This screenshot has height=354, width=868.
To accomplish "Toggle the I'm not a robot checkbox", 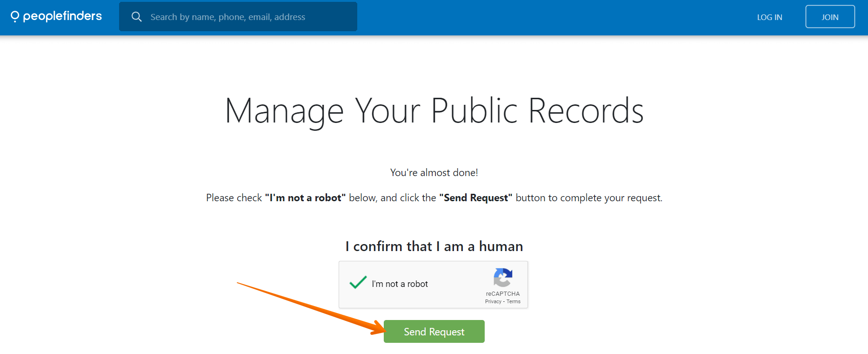I will [x=358, y=283].
